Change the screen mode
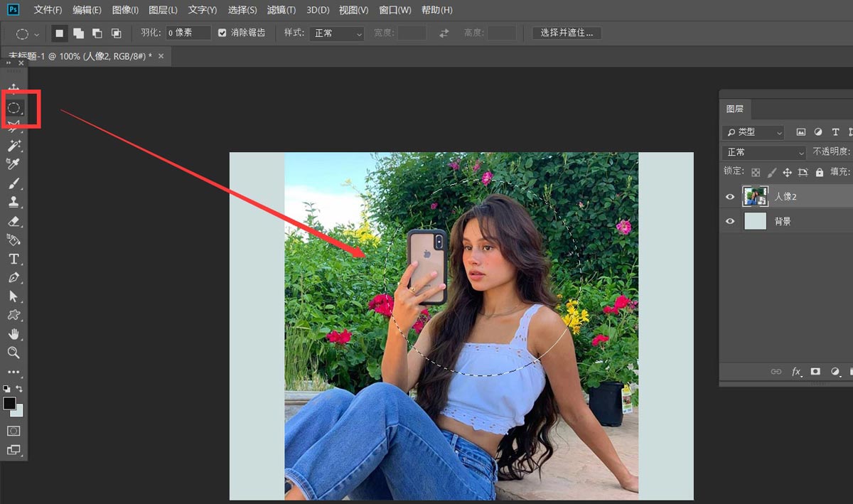 (14, 450)
